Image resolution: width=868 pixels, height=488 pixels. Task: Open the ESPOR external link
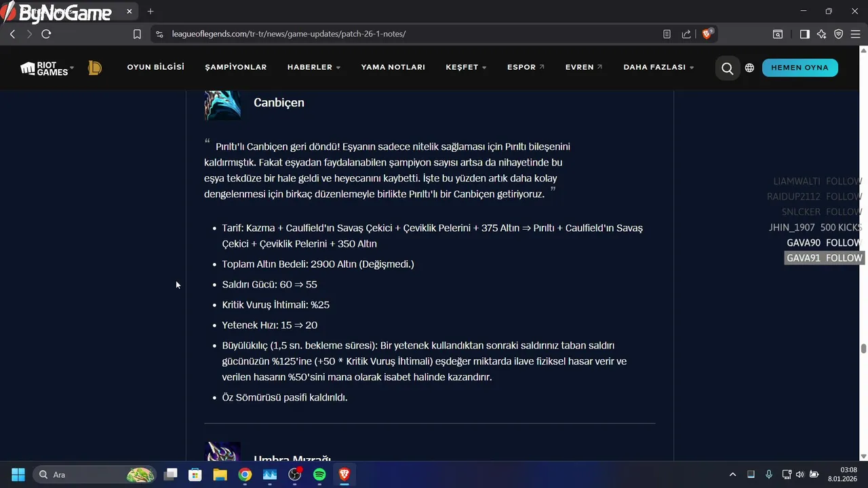(526, 67)
